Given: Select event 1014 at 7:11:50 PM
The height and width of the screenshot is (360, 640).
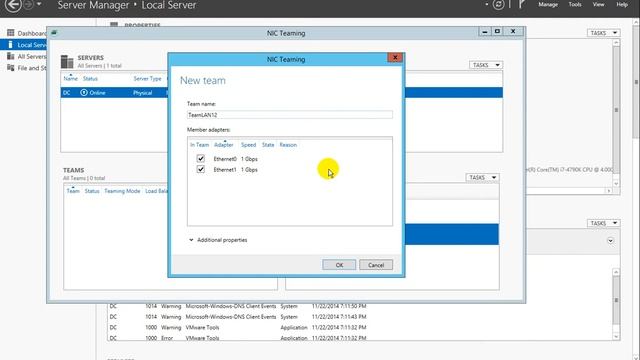Looking at the screenshot, I should point(238,306).
